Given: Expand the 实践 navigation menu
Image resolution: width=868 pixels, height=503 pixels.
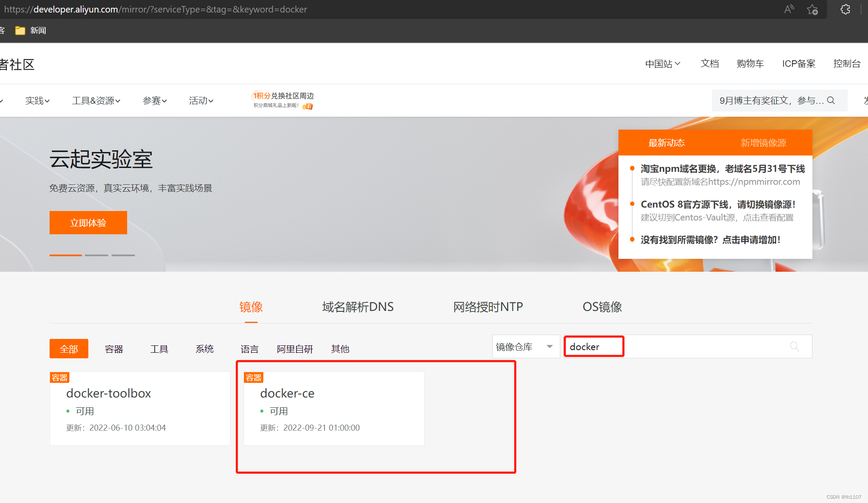Looking at the screenshot, I should pos(37,100).
